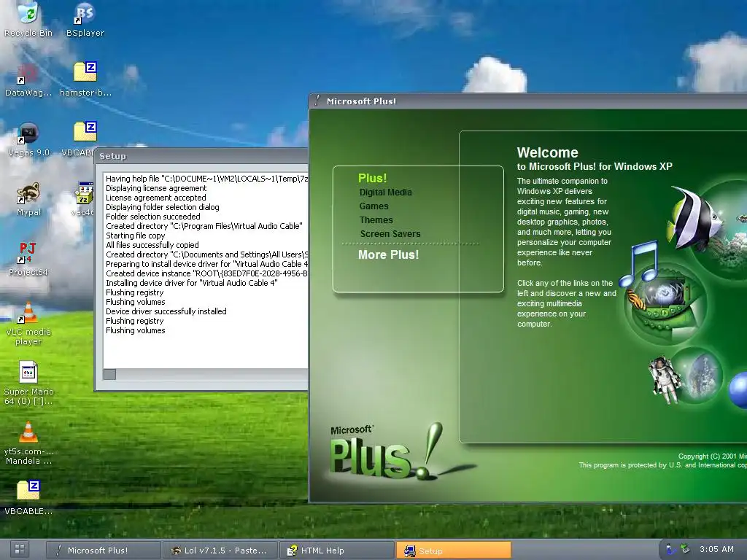Click the Start menu button on taskbar
Viewport: 747px width, 560px height.
[x=20, y=549]
